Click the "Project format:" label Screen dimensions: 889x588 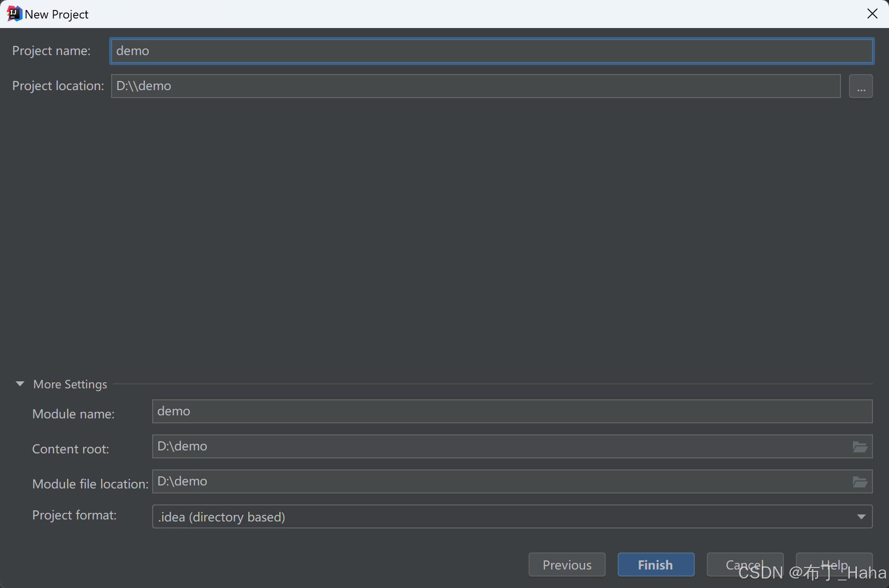[75, 515]
